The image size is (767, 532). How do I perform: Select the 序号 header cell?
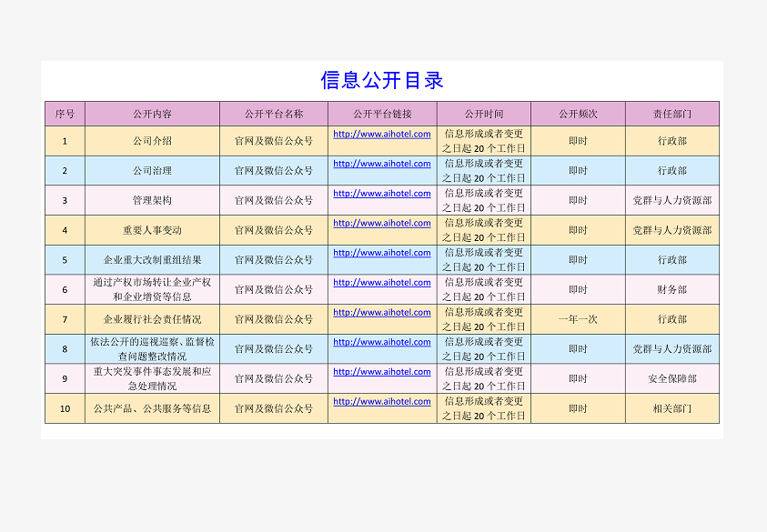(66, 114)
